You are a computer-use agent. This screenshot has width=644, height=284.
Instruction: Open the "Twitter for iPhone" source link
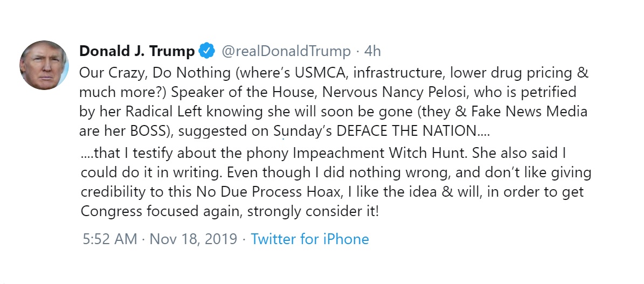[x=310, y=239]
